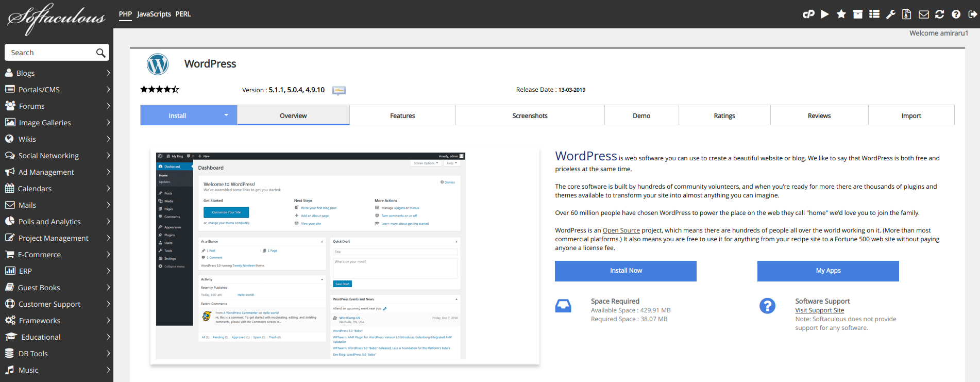Viewport: 980px width, 382px height.
Task: Open the zipped file backups icon
Action: click(907, 14)
